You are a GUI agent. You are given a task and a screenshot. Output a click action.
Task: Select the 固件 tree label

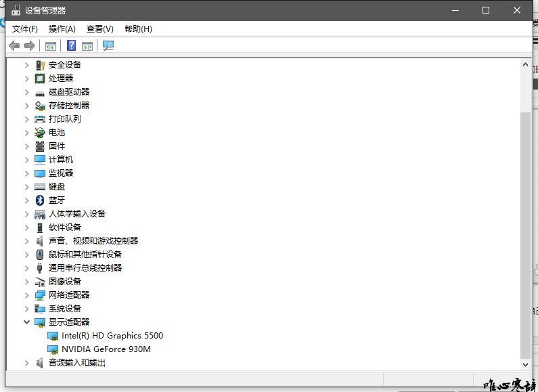(x=57, y=146)
